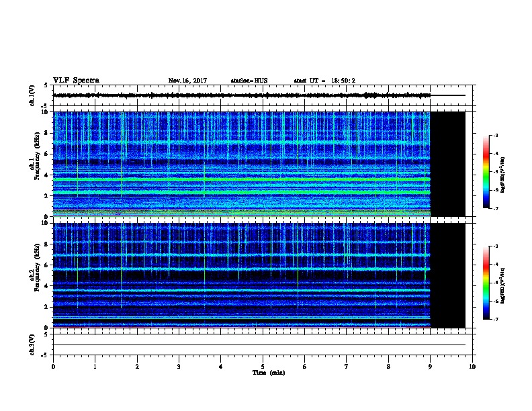Click the "station=HUS" header label

(x=249, y=81)
